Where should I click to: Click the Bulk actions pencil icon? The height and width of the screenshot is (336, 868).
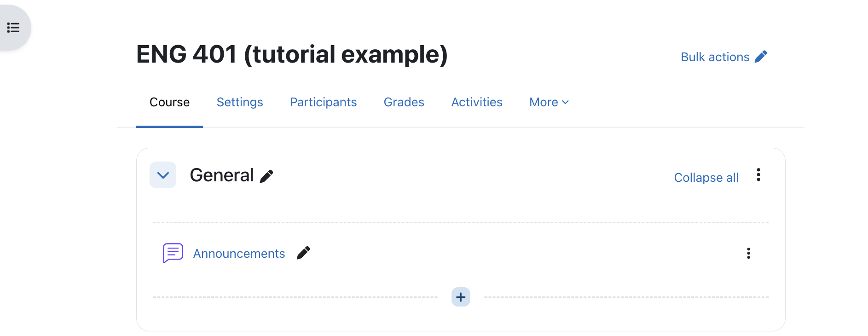761,57
